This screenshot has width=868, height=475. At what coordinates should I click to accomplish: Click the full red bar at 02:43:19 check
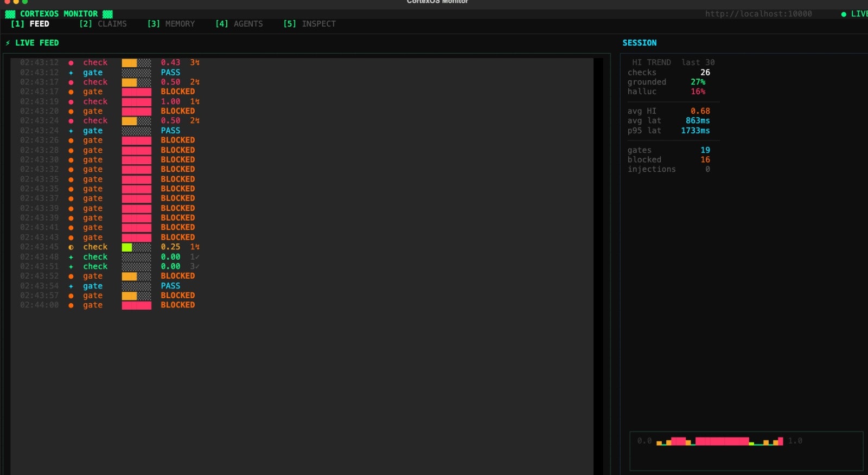click(136, 102)
